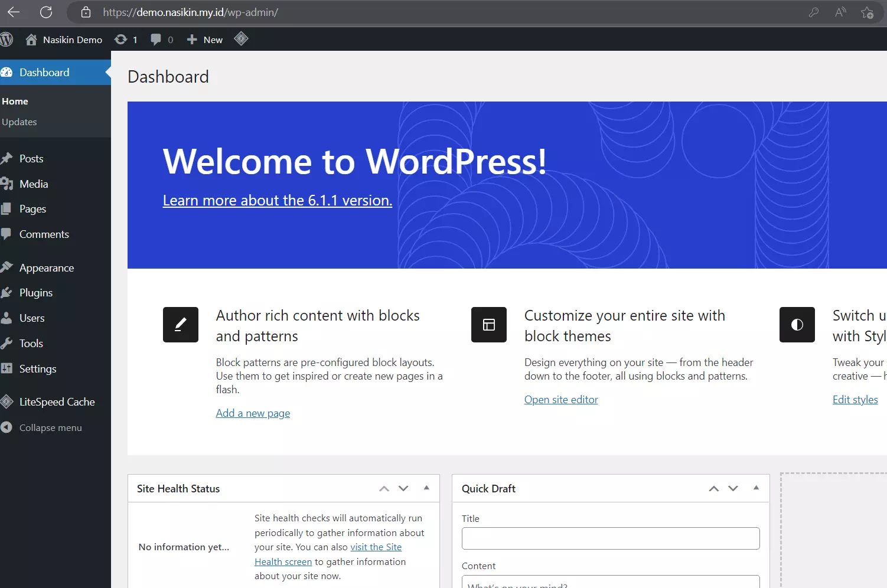The image size is (887, 588).
Task: Focus the Quick Draft Title field
Action: [611, 538]
